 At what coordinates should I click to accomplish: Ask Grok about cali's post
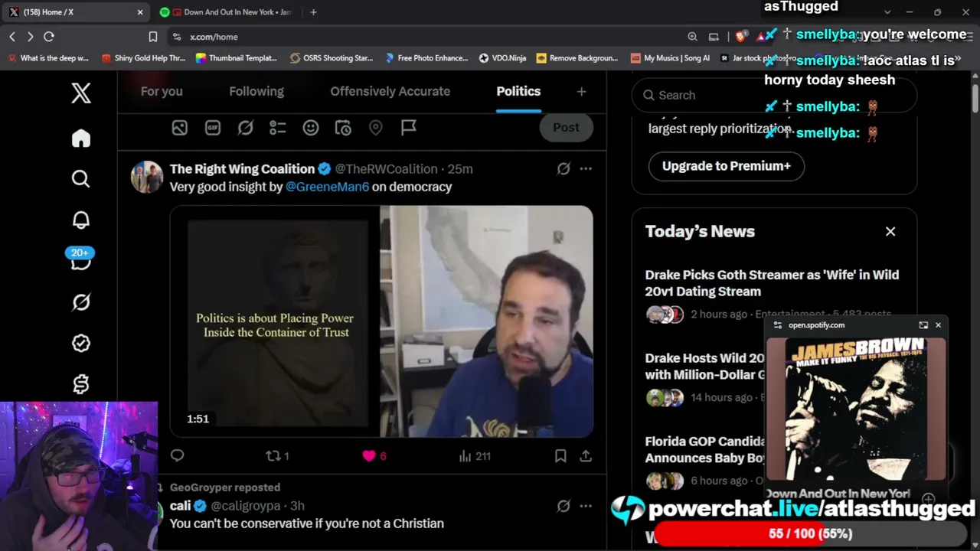coord(563,506)
